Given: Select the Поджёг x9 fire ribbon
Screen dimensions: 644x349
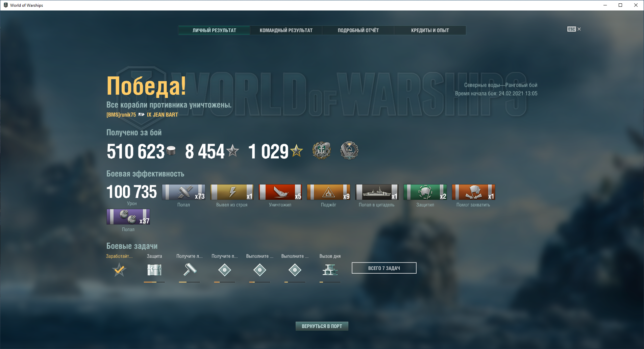Looking at the screenshot, I should coord(328,192).
